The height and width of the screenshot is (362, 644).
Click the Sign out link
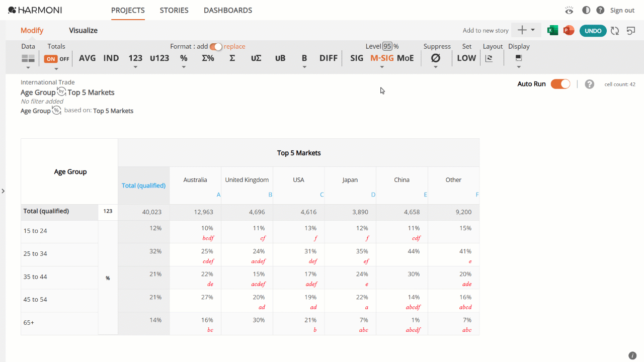pyautogui.click(x=622, y=10)
